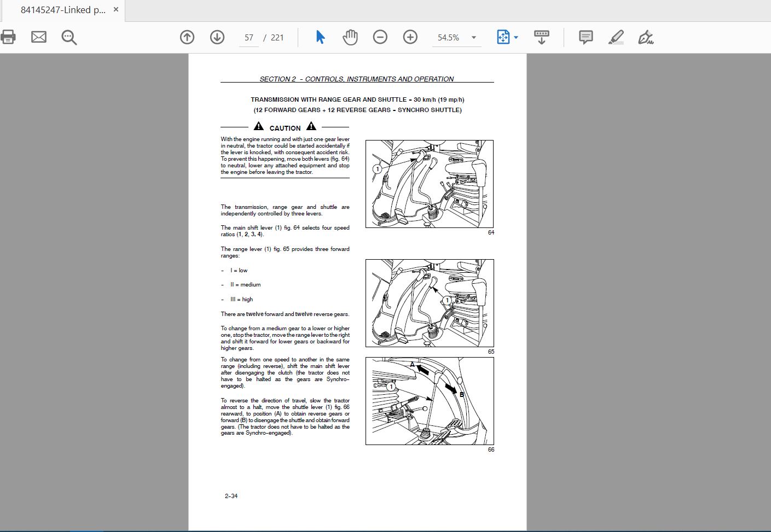Click the CAUTION heading text

point(285,128)
